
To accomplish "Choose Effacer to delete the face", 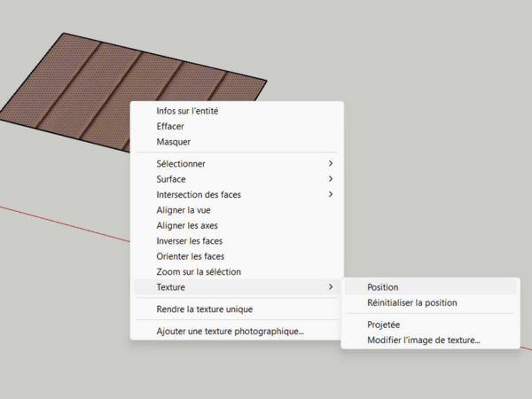I will [x=170, y=126].
